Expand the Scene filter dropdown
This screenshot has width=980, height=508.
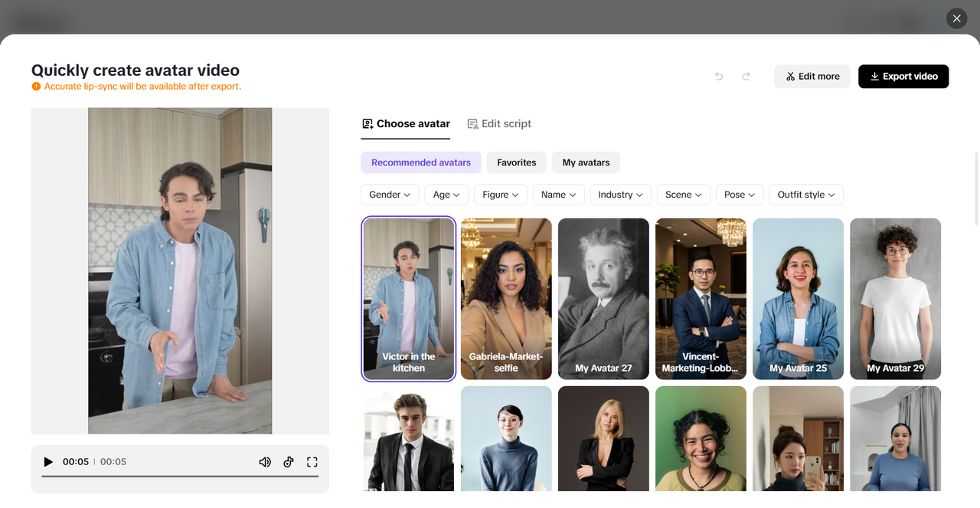(684, 195)
